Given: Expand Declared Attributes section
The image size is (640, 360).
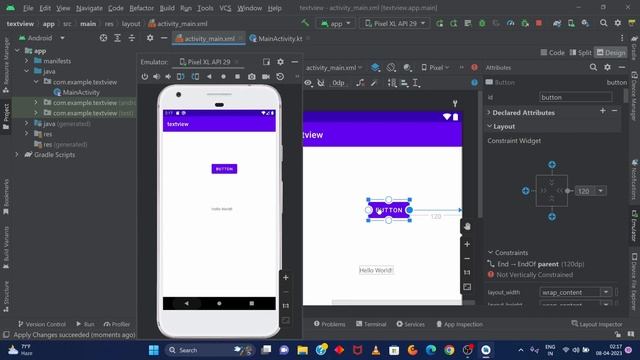Looking at the screenshot, I should point(489,112).
